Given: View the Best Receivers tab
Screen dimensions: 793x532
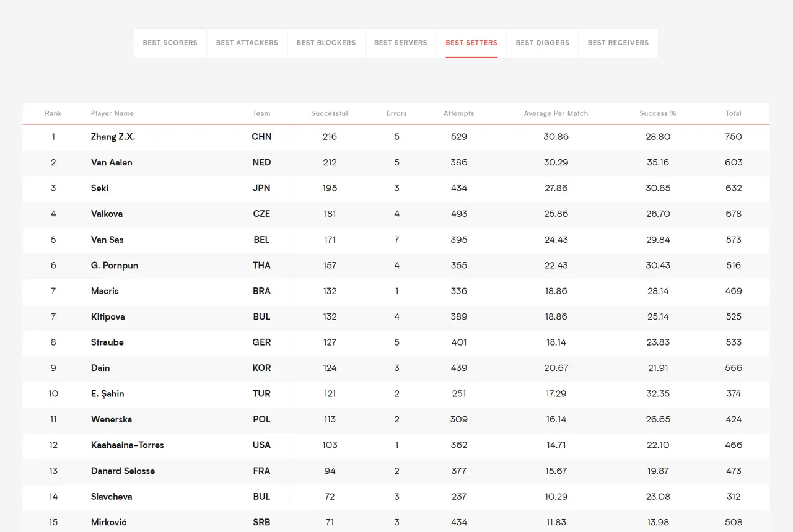Looking at the screenshot, I should (618, 43).
